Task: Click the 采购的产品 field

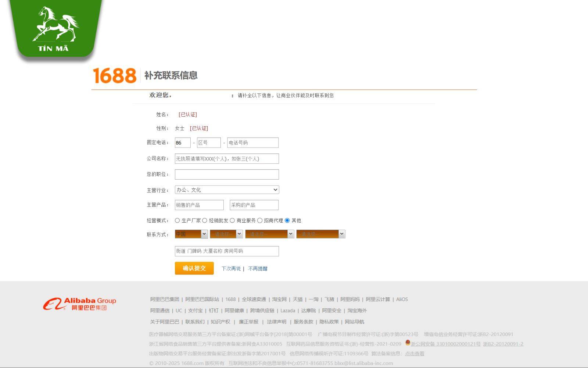Action: (254, 205)
